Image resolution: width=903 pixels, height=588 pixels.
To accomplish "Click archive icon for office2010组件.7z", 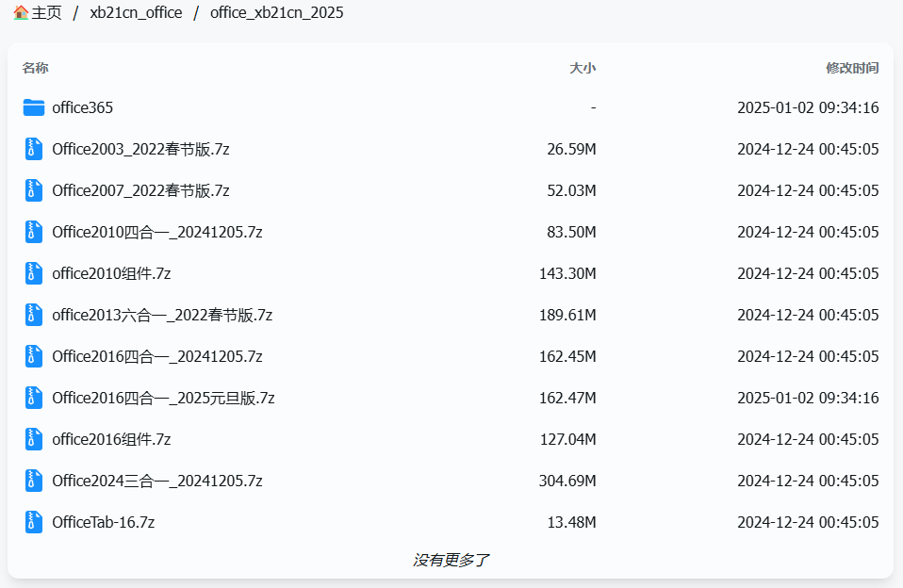I will (x=33, y=273).
